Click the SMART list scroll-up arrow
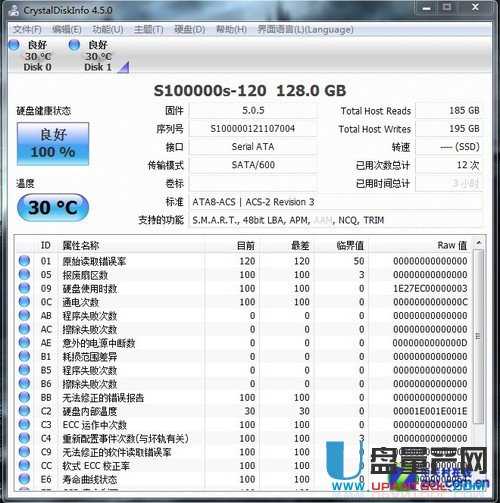The height and width of the screenshot is (503, 500). (x=479, y=243)
